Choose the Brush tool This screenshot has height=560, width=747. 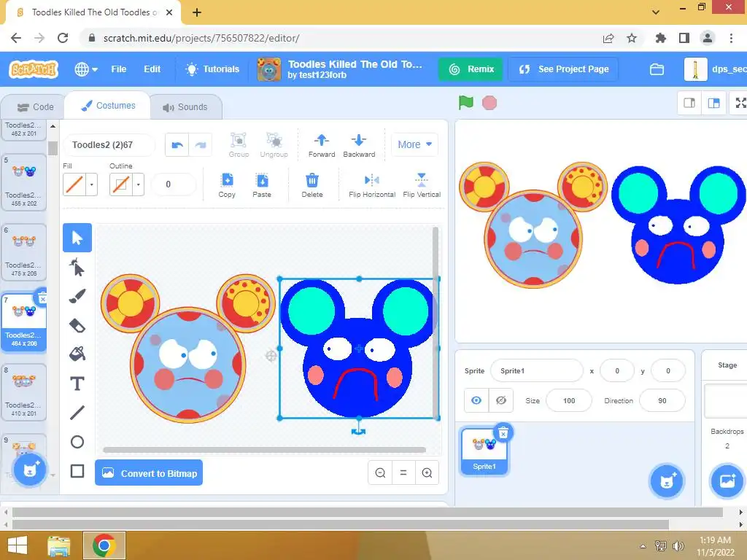coord(77,296)
